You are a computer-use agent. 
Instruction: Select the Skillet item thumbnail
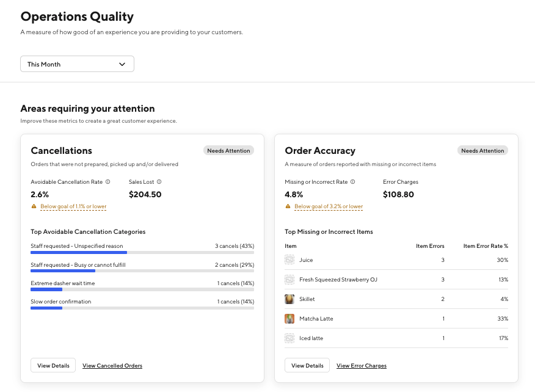coord(288,299)
